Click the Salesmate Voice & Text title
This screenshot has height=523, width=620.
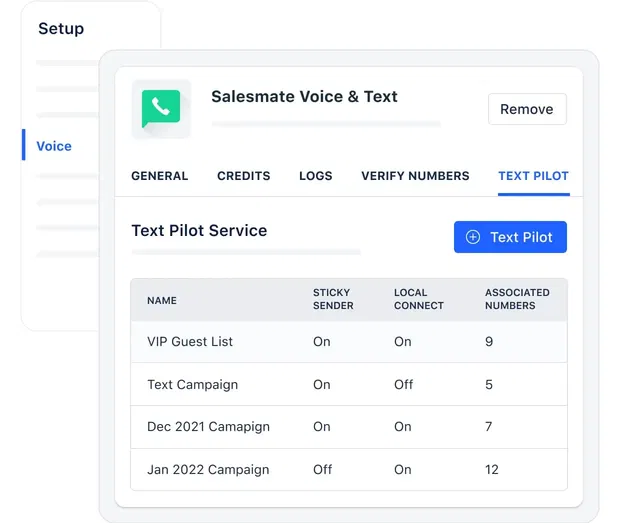(304, 97)
